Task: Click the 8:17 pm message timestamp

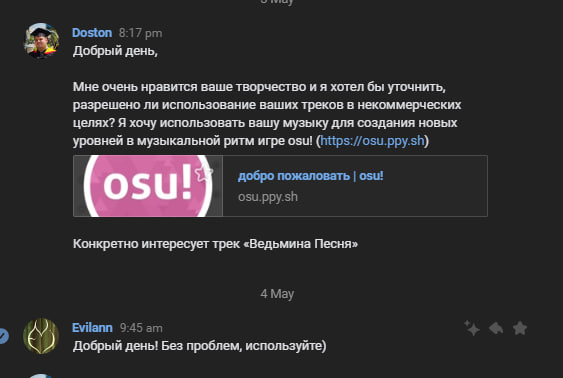Action: (x=140, y=33)
